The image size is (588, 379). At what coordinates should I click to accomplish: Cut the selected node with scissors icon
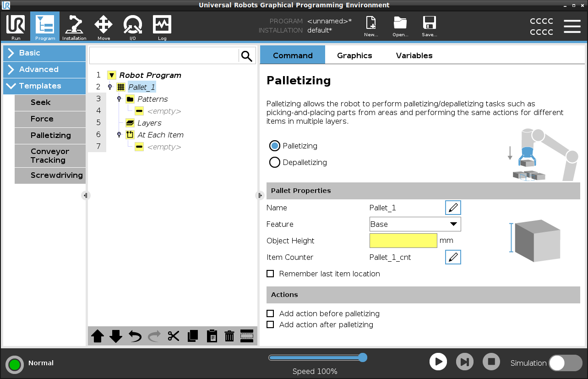(174, 336)
